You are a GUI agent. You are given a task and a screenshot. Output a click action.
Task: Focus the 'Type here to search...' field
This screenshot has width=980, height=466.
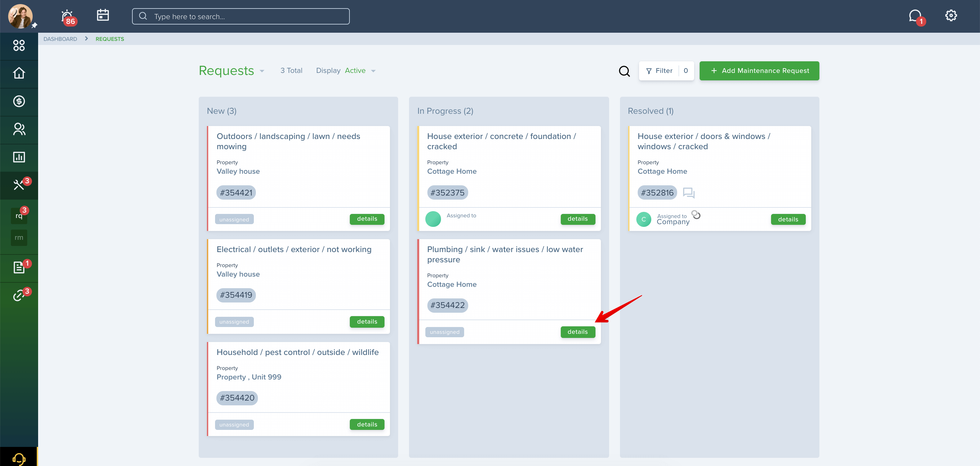[x=241, y=16]
